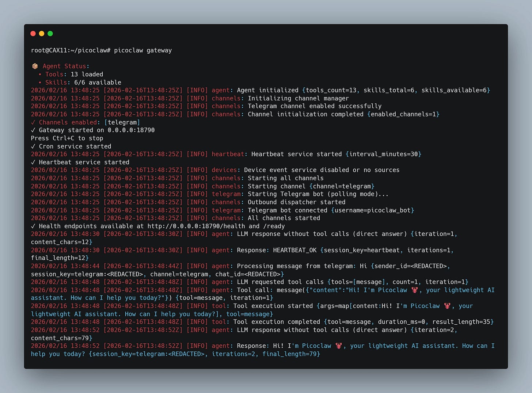
Task: Click the "devices:" log source tag
Action: pyautogui.click(x=226, y=170)
